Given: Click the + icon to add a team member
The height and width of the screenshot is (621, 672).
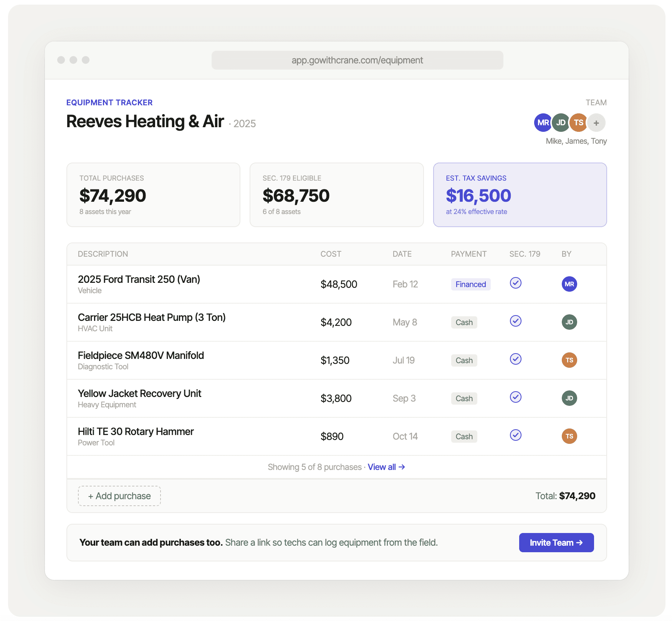Looking at the screenshot, I should click(x=596, y=123).
